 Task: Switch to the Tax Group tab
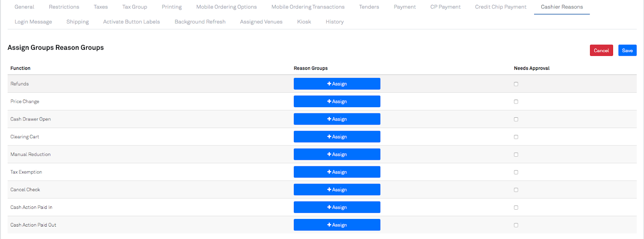(134, 7)
